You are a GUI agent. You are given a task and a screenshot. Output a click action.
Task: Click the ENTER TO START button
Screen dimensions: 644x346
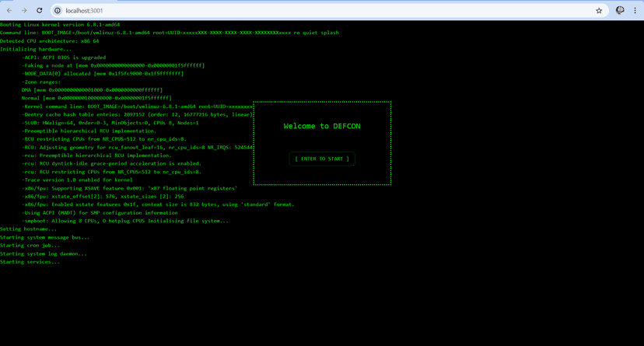pyautogui.click(x=322, y=159)
